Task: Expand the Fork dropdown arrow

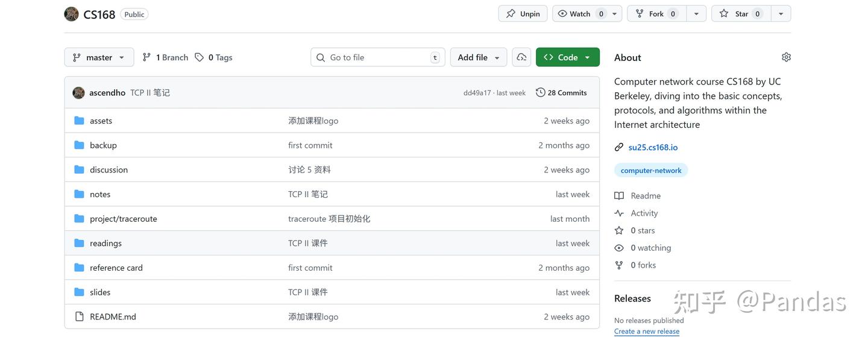Action: tap(696, 14)
